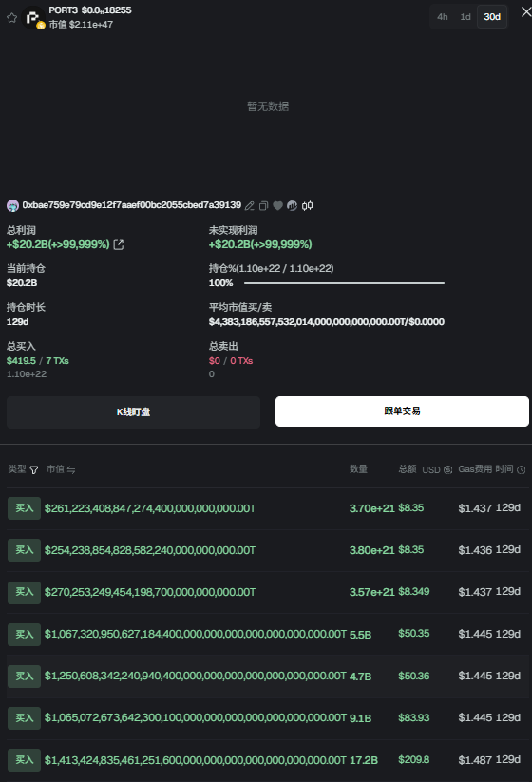Open the 类型 filter funnel icon

pos(34,469)
